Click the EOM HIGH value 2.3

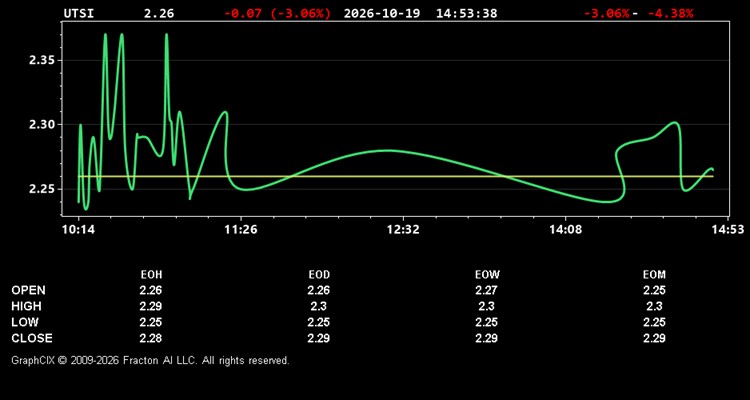tap(654, 306)
